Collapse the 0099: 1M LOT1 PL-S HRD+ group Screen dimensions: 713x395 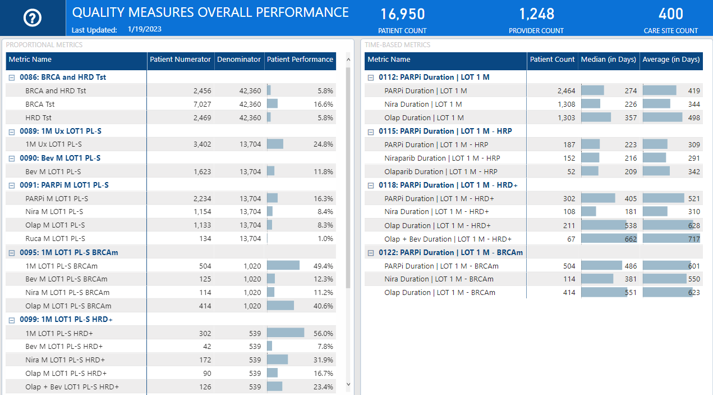pos(12,320)
